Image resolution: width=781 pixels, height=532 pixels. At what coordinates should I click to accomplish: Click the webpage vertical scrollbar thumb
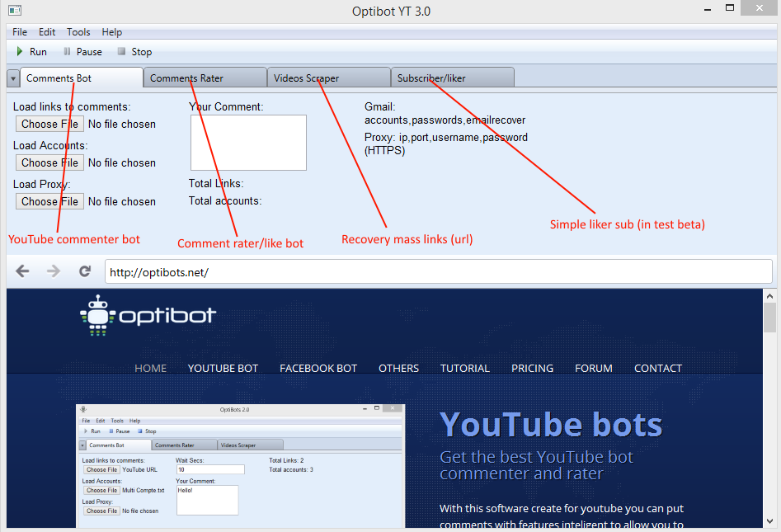click(769, 318)
